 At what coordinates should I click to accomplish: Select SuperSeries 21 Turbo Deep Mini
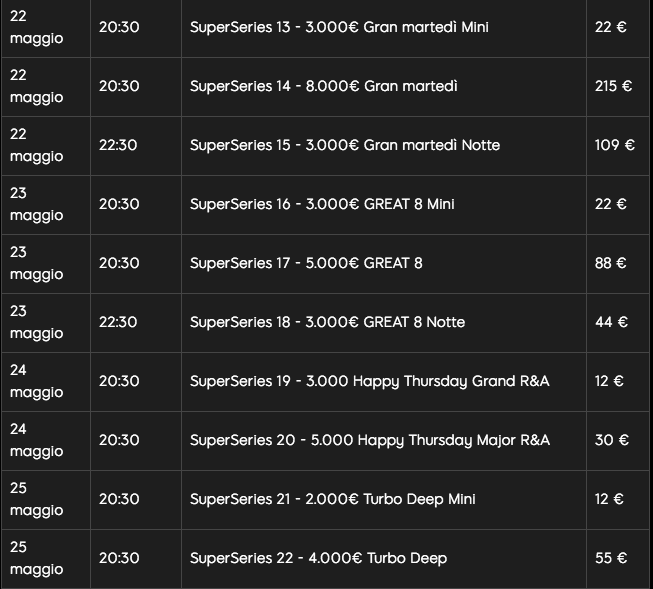[x=332, y=499]
